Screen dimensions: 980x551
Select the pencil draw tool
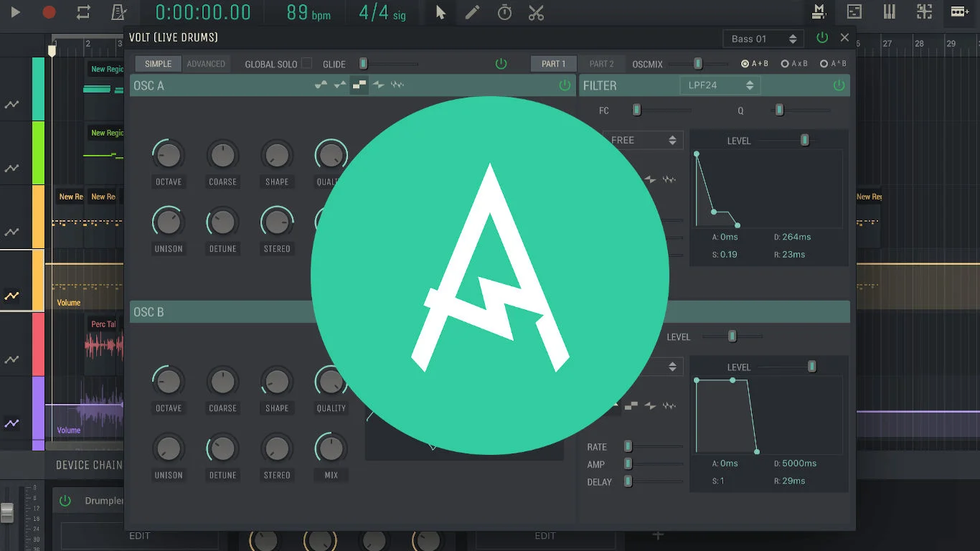click(472, 12)
